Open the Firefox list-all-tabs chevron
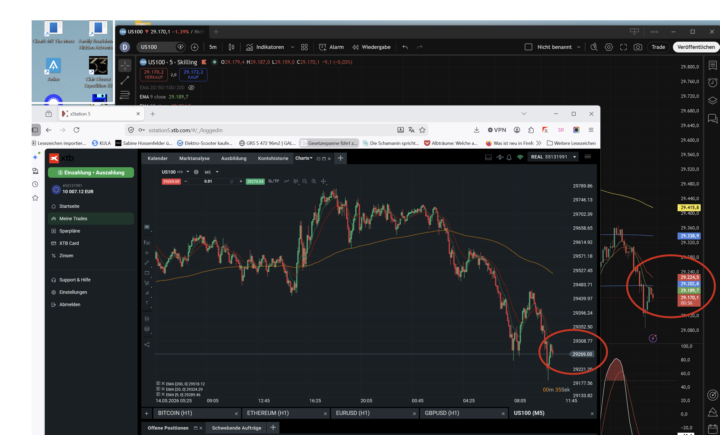The height and width of the screenshot is (435, 720). (x=523, y=113)
